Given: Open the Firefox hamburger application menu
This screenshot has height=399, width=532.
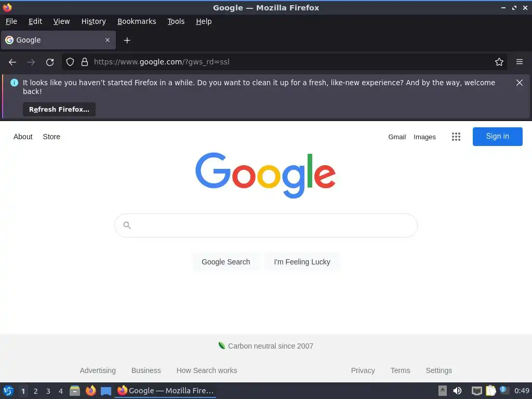Looking at the screenshot, I should click(520, 62).
